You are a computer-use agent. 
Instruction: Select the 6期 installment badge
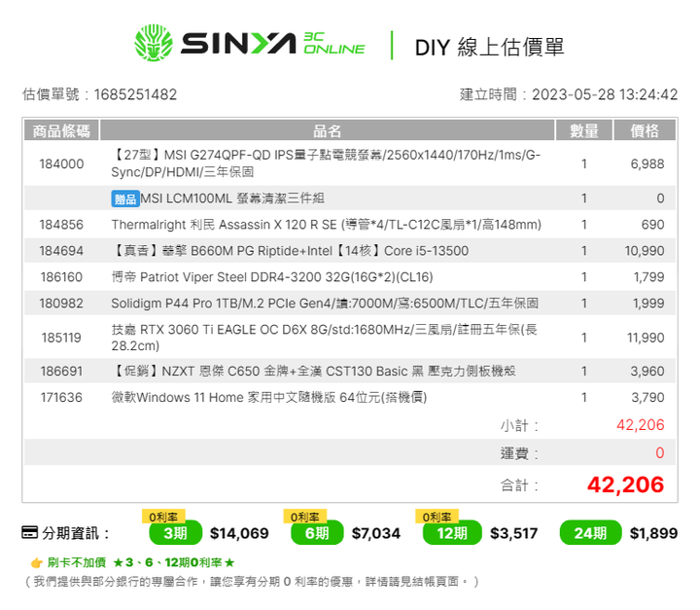pos(317,533)
